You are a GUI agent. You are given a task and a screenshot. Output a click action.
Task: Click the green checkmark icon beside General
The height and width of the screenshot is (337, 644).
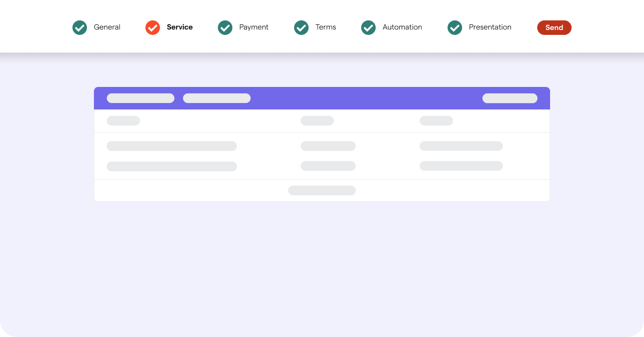tap(79, 27)
